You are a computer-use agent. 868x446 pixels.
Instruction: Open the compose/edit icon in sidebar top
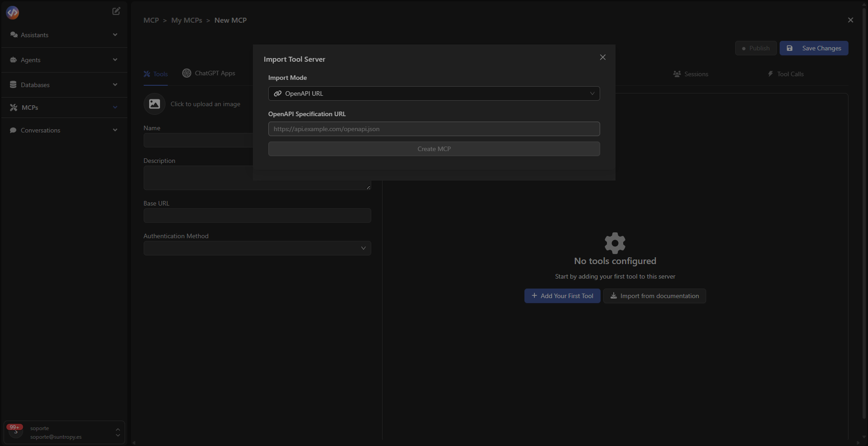[116, 11]
